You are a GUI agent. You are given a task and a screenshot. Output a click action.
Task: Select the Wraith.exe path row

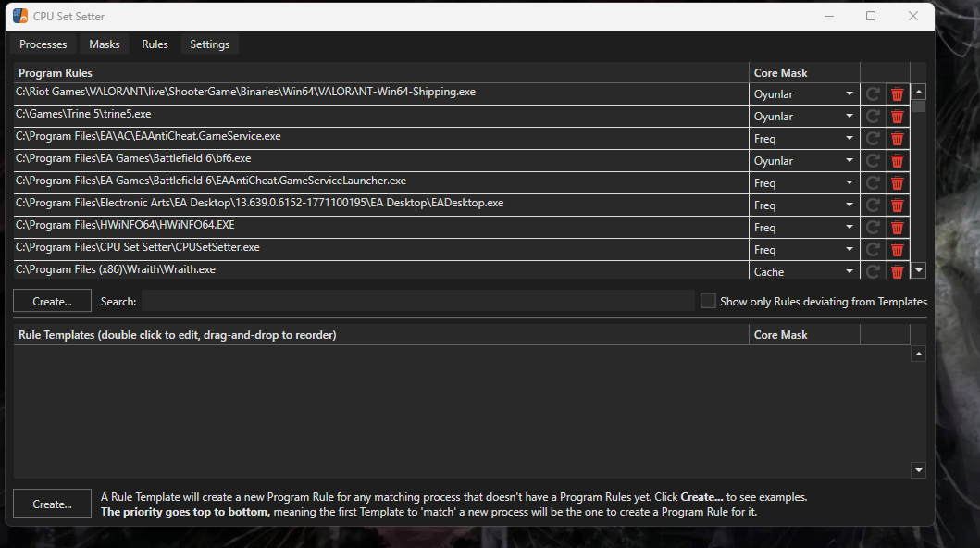380,270
